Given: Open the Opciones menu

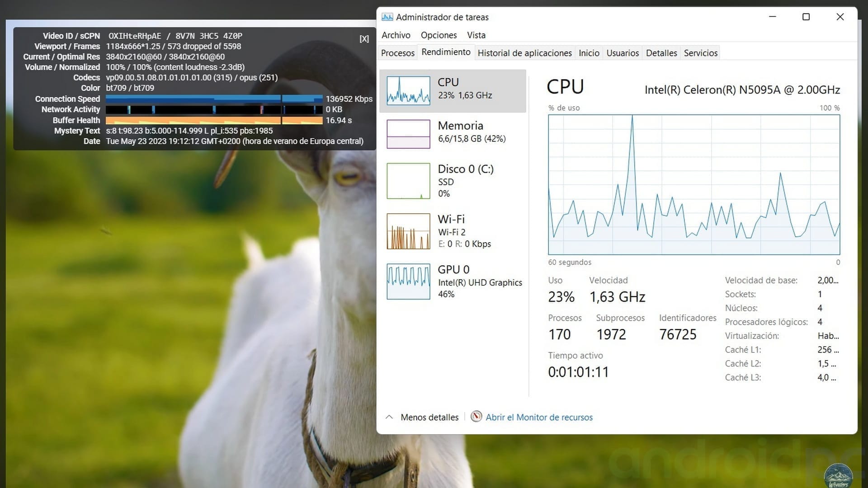Looking at the screenshot, I should (439, 35).
